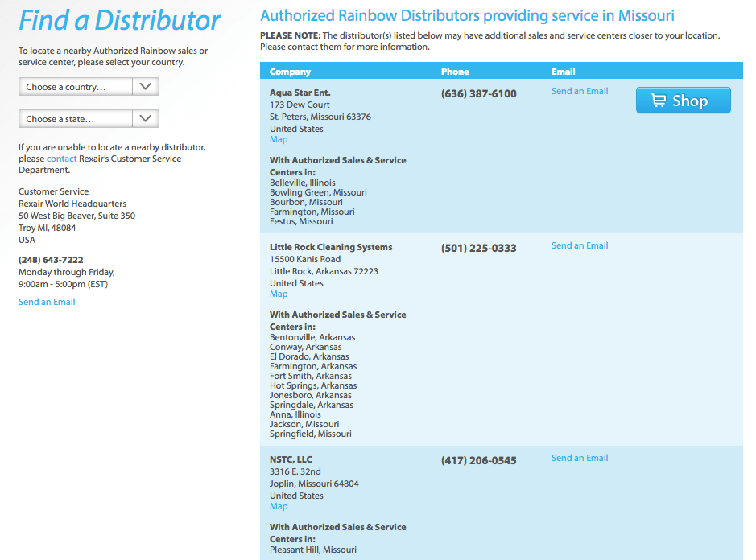Click the Rexair World Headquarters text
Viewport: 756px width, 560px height.
click(x=72, y=204)
